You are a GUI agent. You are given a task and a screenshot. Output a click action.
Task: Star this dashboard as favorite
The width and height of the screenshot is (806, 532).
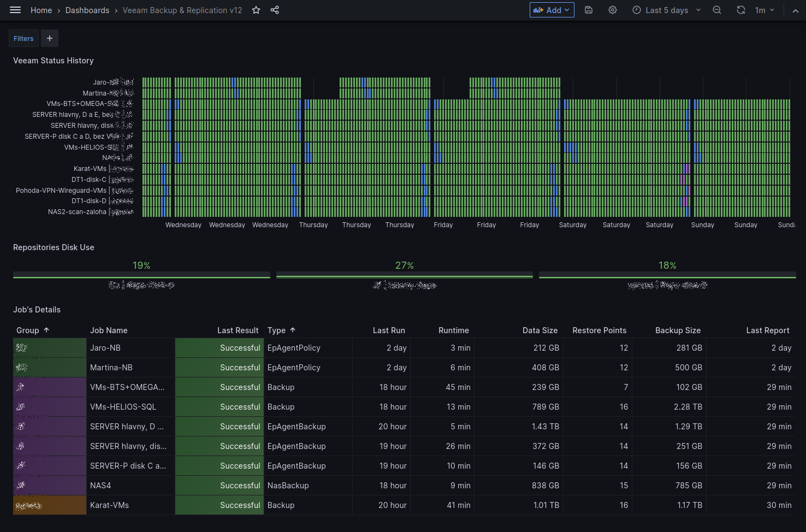point(256,10)
